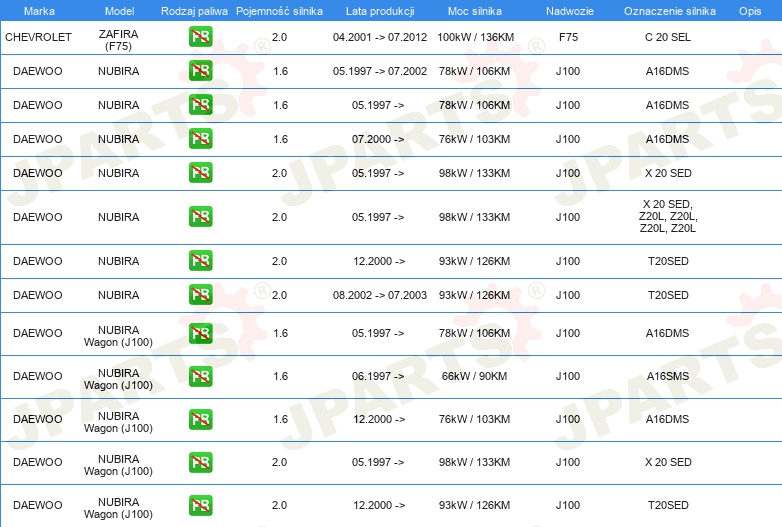
Task: Select J100 body cell in the 07.2000 row
Action: point(568,139)
